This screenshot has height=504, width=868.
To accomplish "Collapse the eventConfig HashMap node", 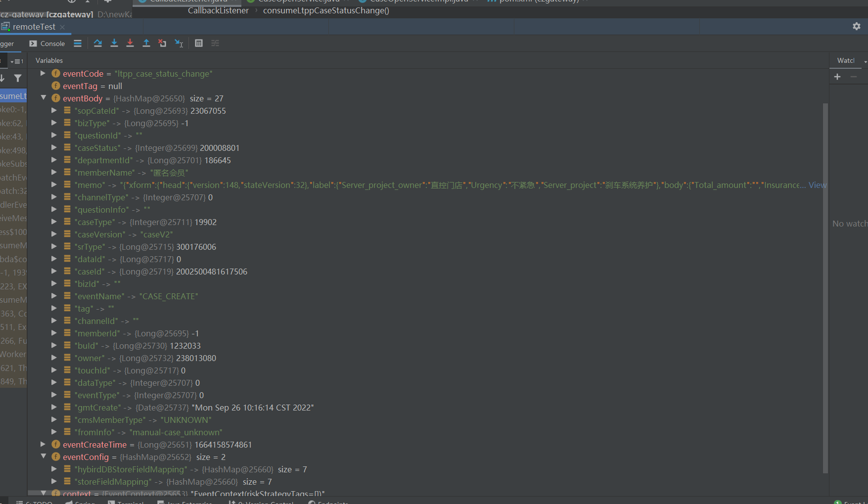I will point(43,457).
